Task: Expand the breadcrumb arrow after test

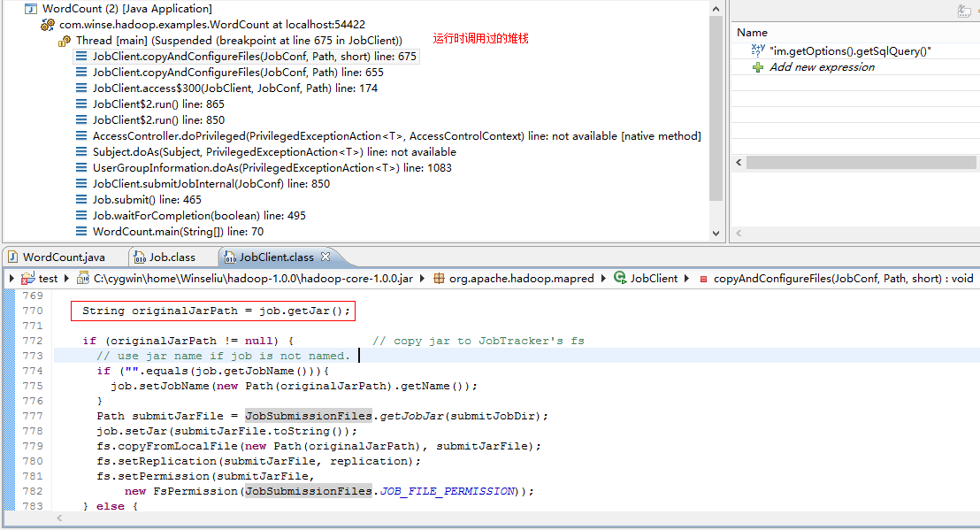Action: click(x=67, y=279)
